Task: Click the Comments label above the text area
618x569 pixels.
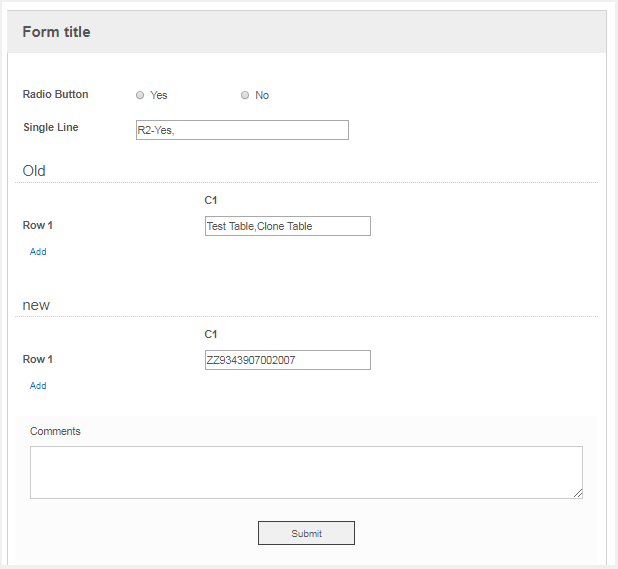Action: 55,431
